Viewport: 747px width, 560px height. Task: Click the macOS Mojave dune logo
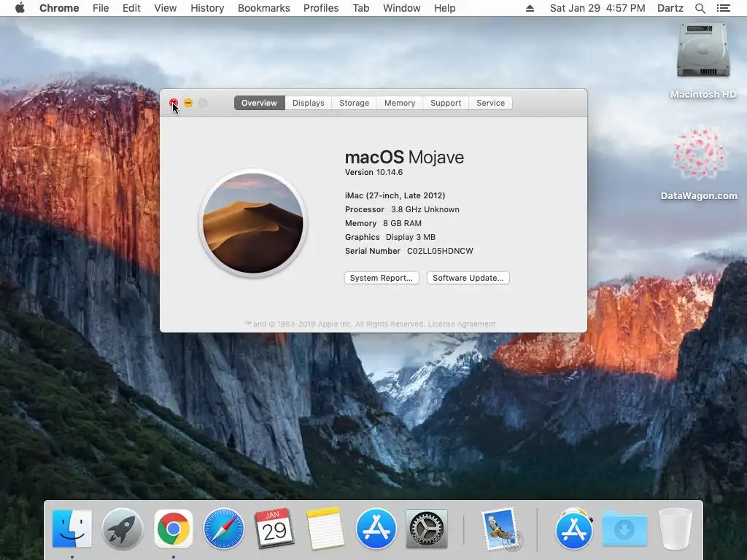coord(253,223)
